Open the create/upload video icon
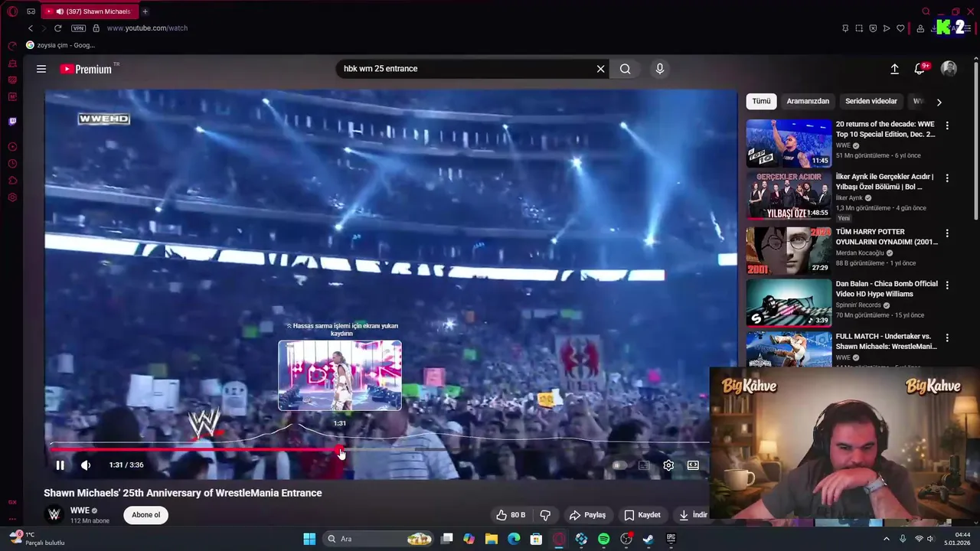This screenshot has width=980, height=551. [894, 69]
